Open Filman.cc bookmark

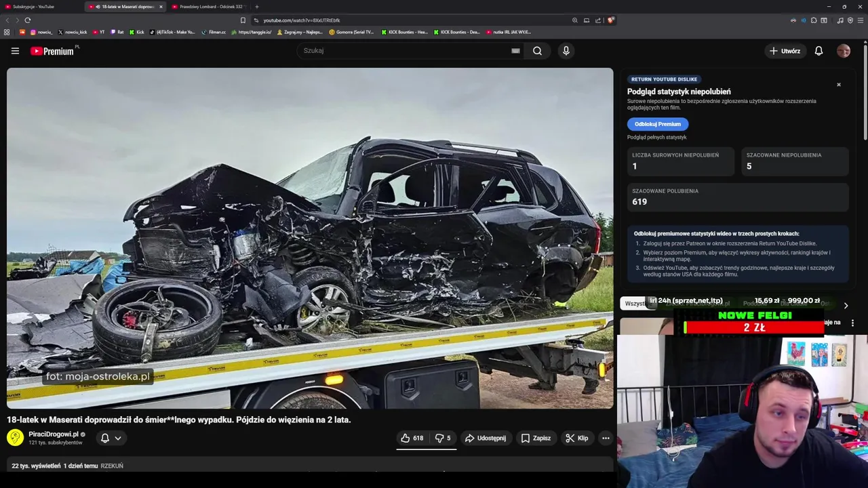coord(214,32)
